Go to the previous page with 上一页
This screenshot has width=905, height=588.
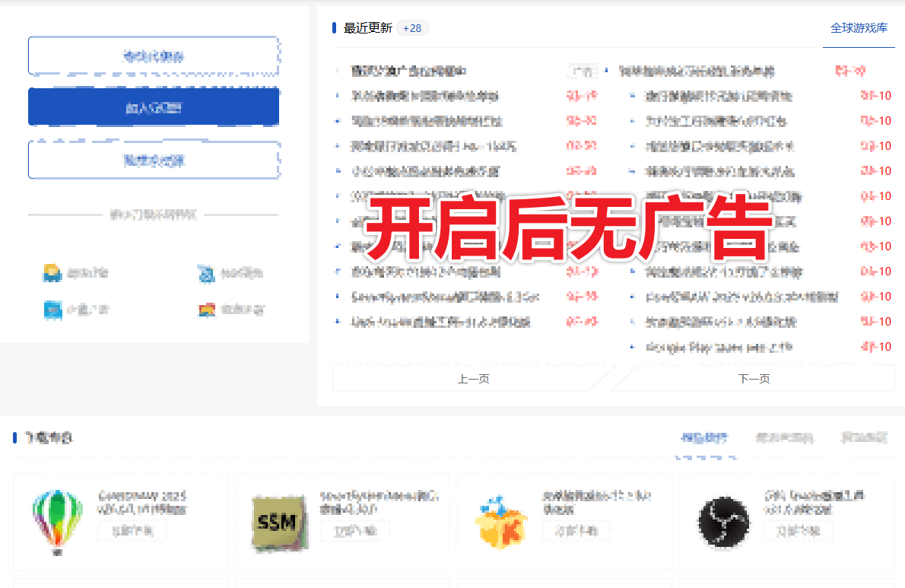(473, 377)
